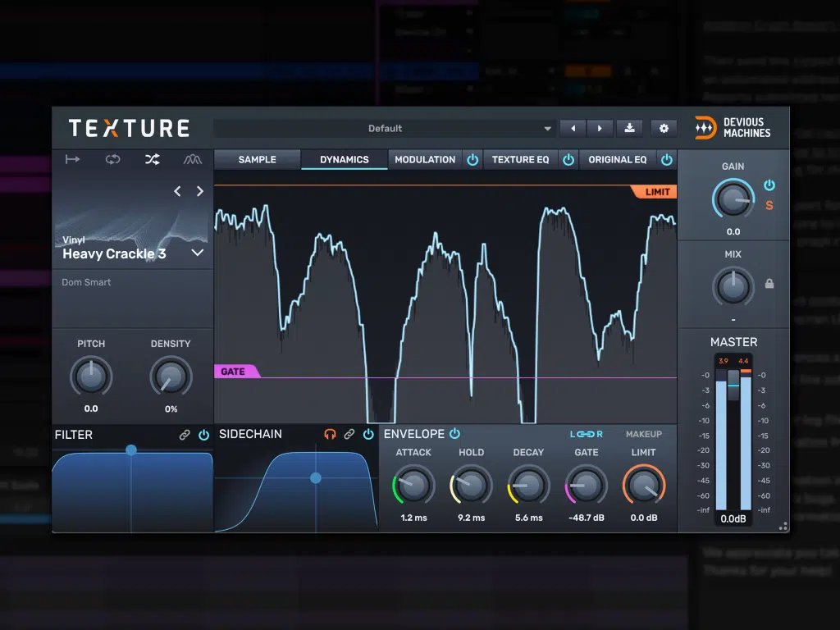Switch to the Dynamics tab

(345, 160)
